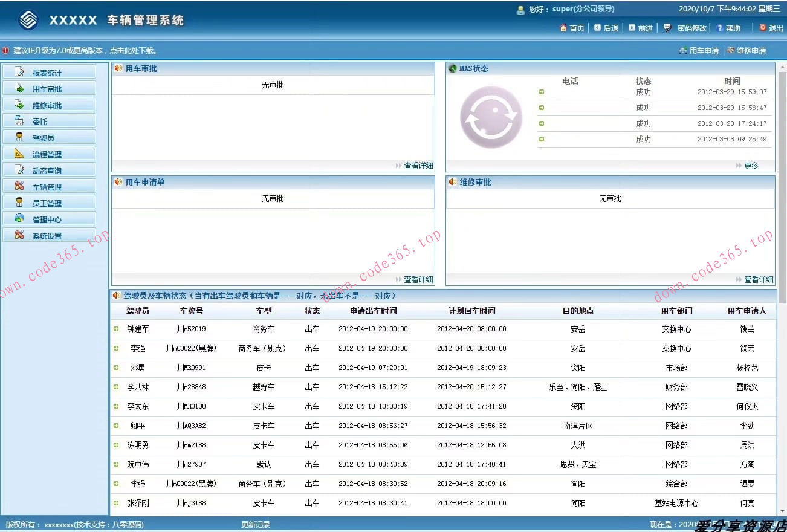Open 车辆管理 in the sidebar
Screen dimensions: 787x532
(x=47, y=187)
